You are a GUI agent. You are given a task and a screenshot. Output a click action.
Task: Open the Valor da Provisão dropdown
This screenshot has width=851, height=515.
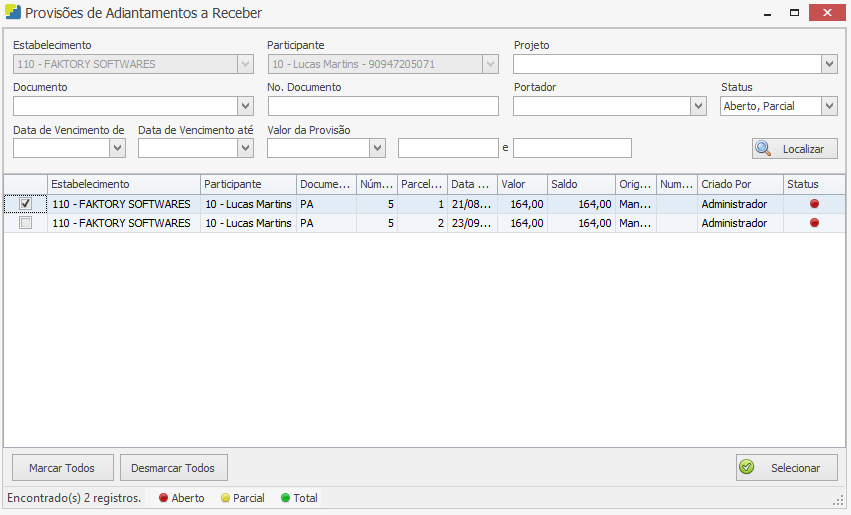(377, 148)
